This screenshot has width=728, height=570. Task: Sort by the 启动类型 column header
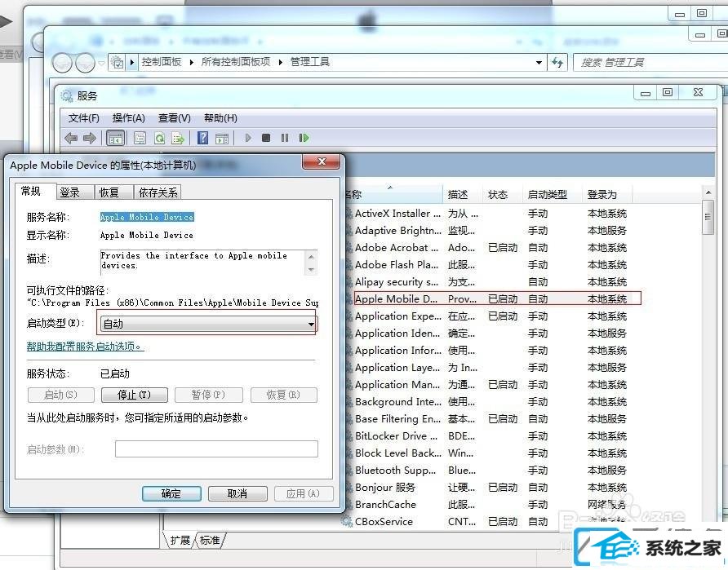[x=552, y=194]
